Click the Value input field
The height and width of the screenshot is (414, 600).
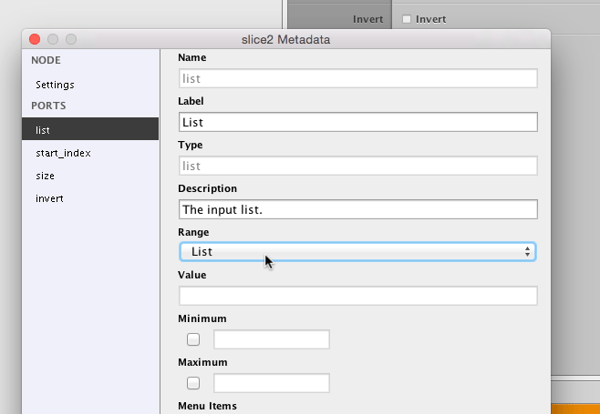pyautogui.click(x=358, y=296)
